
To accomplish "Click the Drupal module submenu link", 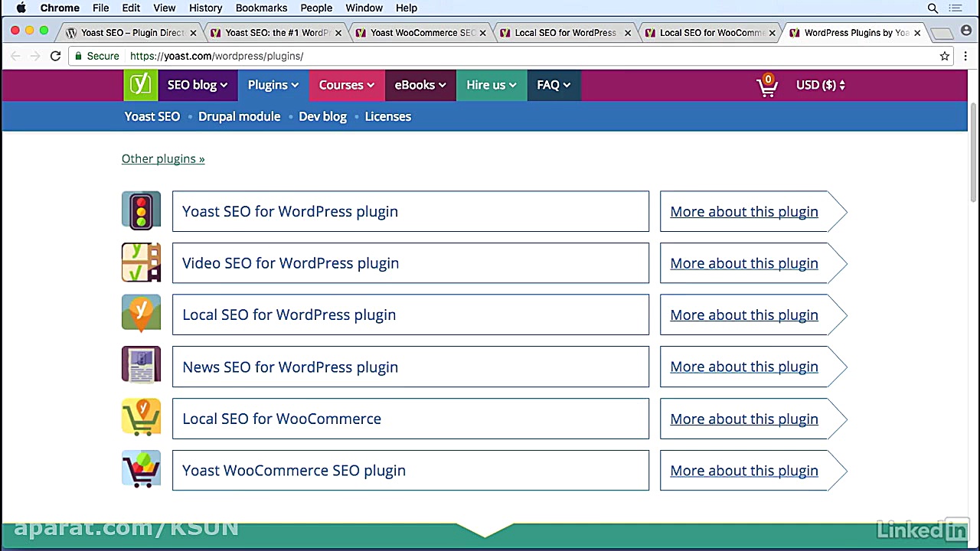I will click(x=239, y=116).
